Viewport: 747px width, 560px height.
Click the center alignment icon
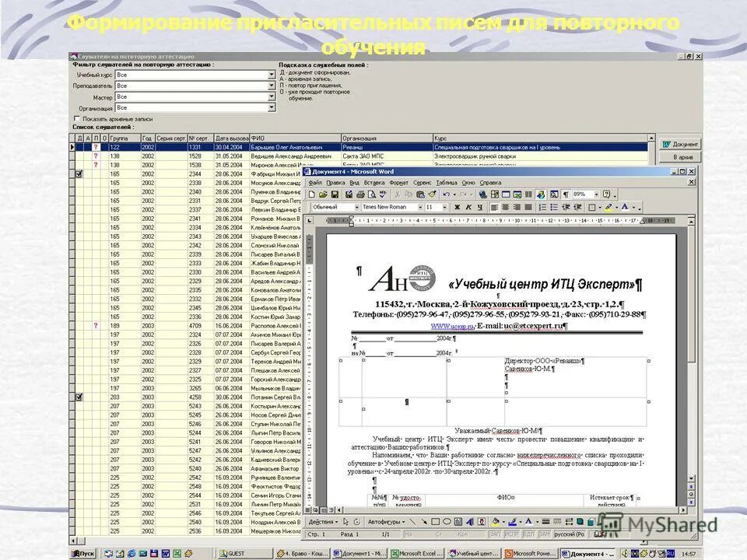click(x=505, y=207)
